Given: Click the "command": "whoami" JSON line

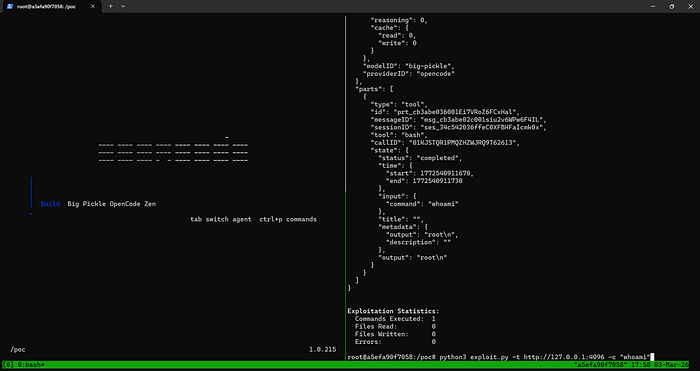Looking at the screenshot, I should click(x=422, y=204).
